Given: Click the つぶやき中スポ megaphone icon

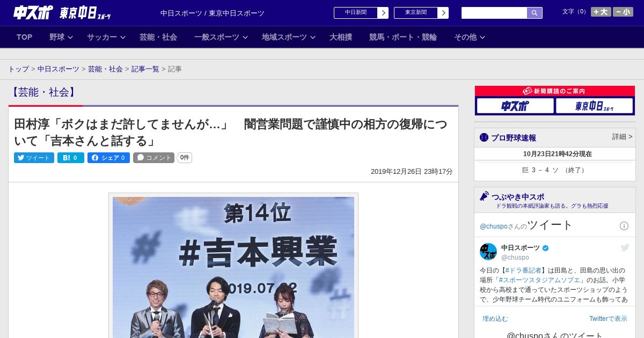Looking at the screenshot, I should (485, 196).
